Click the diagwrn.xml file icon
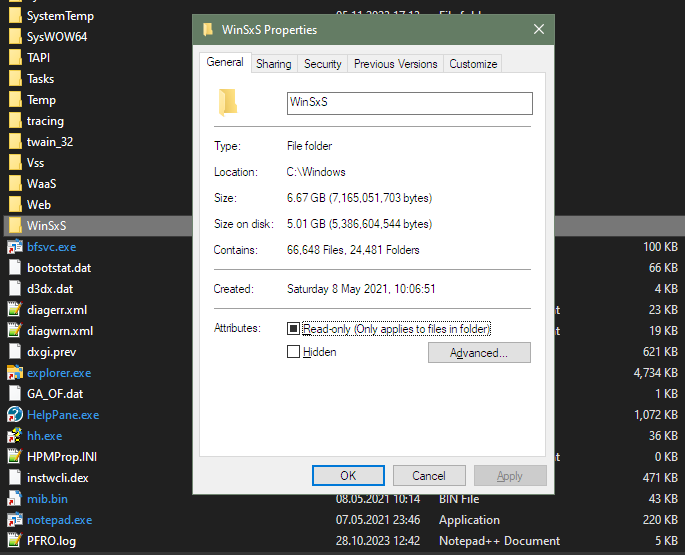685x555 pixels. click(15, 330)
